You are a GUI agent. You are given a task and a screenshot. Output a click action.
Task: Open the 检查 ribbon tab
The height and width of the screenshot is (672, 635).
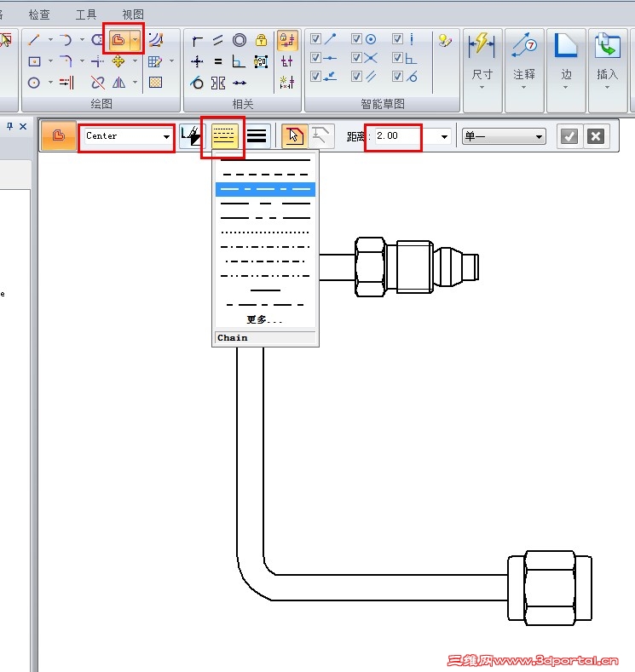pos(39,14)
